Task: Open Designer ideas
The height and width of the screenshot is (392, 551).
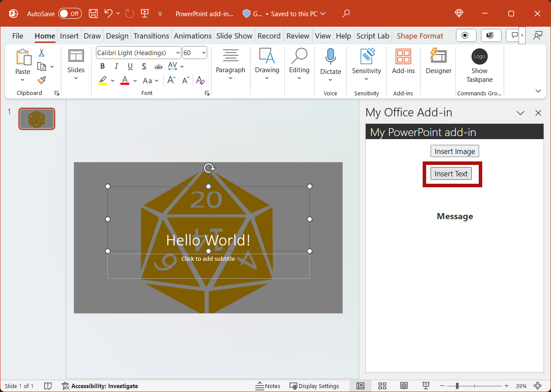Action: tap(438, 62)
